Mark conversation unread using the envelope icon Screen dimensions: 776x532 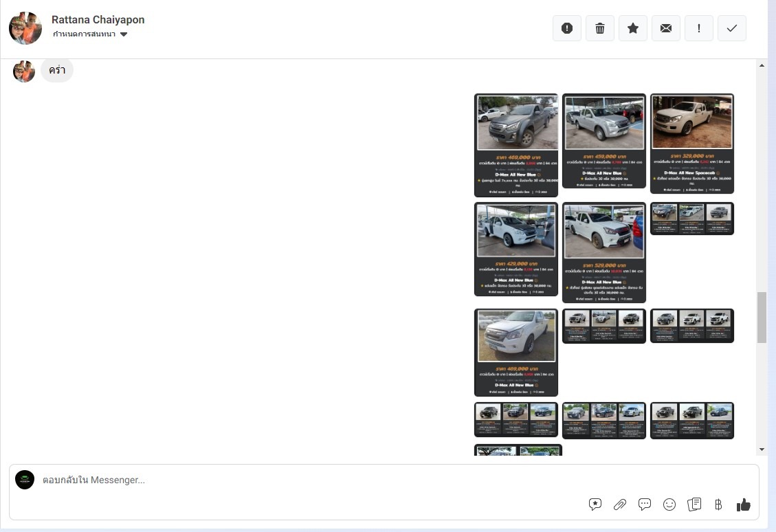coord(666,28)
